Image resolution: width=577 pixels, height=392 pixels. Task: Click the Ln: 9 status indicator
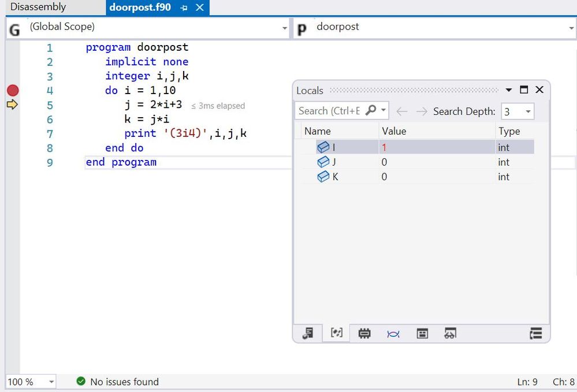click(527, 382)
